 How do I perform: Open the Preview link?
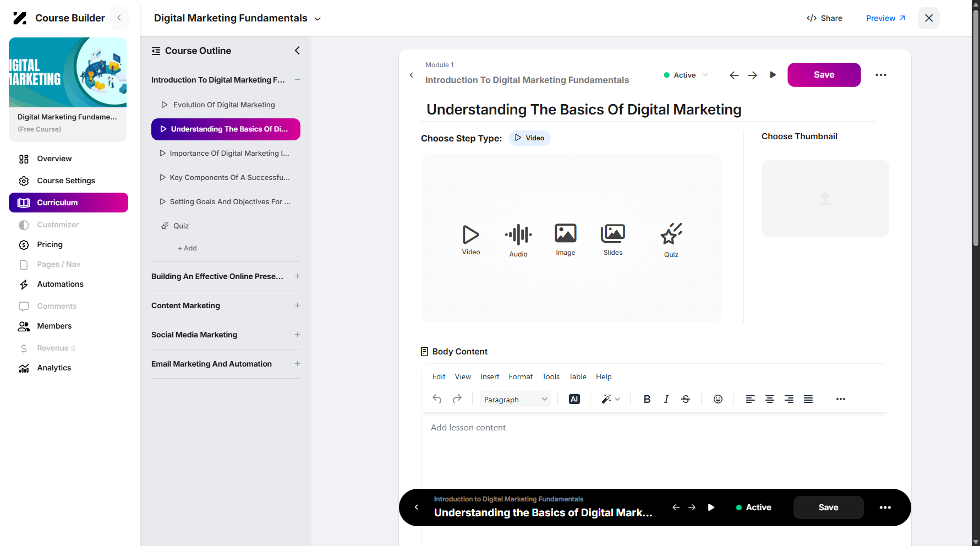click(885, 18)
